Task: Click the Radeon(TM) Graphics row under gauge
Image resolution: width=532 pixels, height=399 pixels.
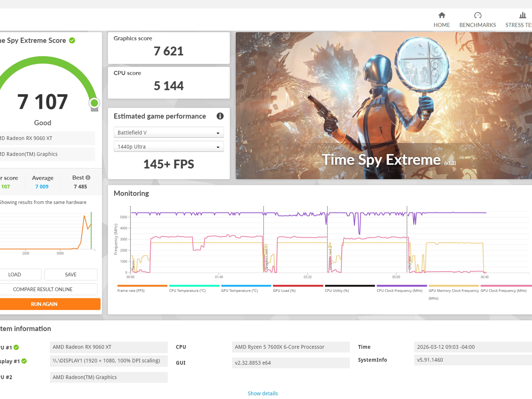Action: click(x=47, y=154)
